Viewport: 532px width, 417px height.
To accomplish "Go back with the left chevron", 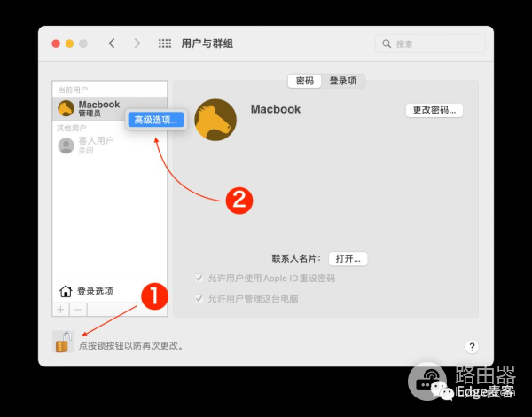I will [x=112, y=43].
